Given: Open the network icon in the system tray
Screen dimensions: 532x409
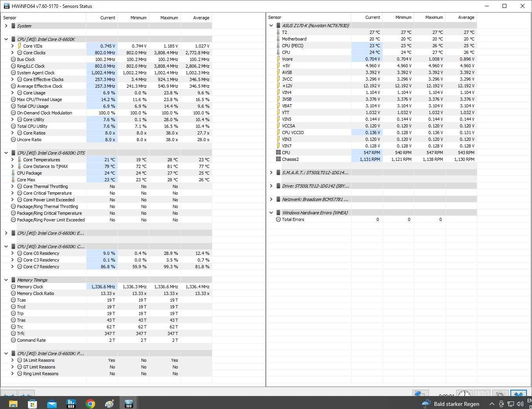Looking at the screenshot, I should (x=511, y=403).
